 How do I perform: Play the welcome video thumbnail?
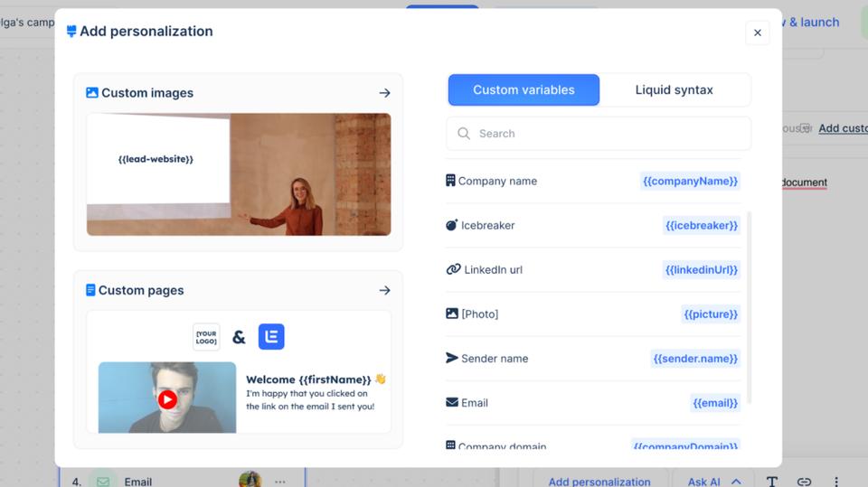tap(167, 399)
